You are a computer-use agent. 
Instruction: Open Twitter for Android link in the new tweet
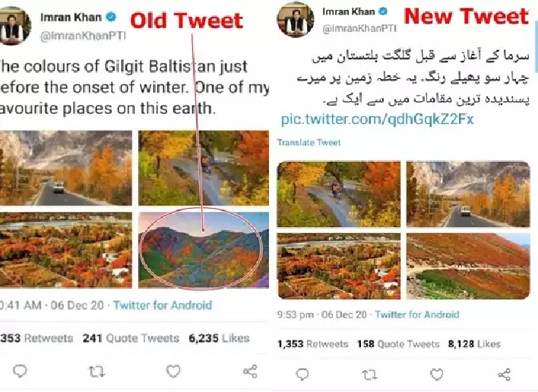(417, 315)
